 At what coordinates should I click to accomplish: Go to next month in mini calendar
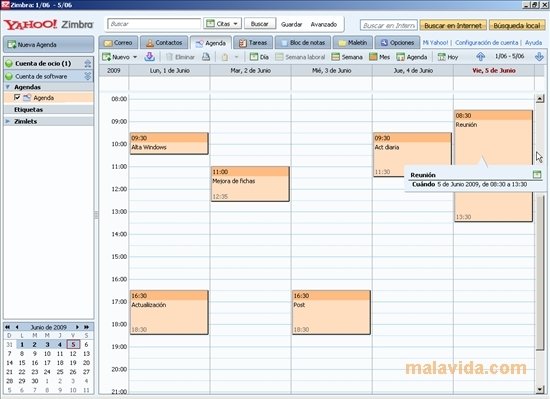[77, 327]
